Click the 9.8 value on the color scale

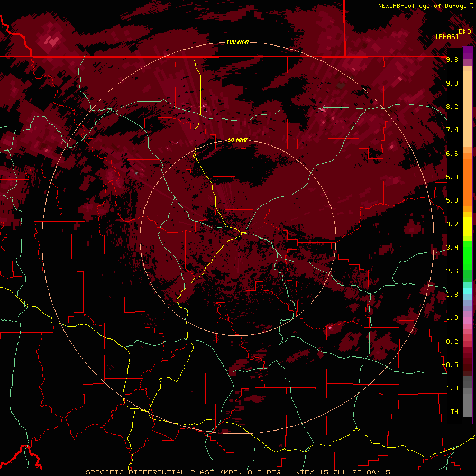(x=452, y=59)
